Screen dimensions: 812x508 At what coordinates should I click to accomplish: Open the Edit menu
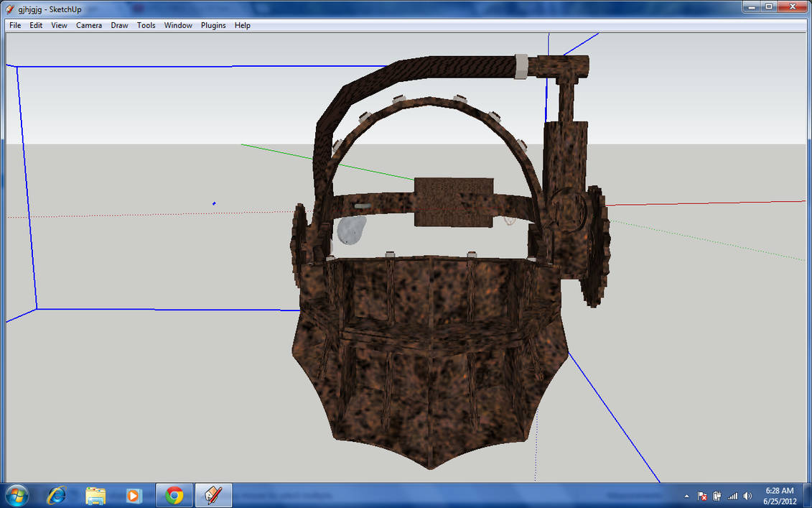(x=35, y=24)
